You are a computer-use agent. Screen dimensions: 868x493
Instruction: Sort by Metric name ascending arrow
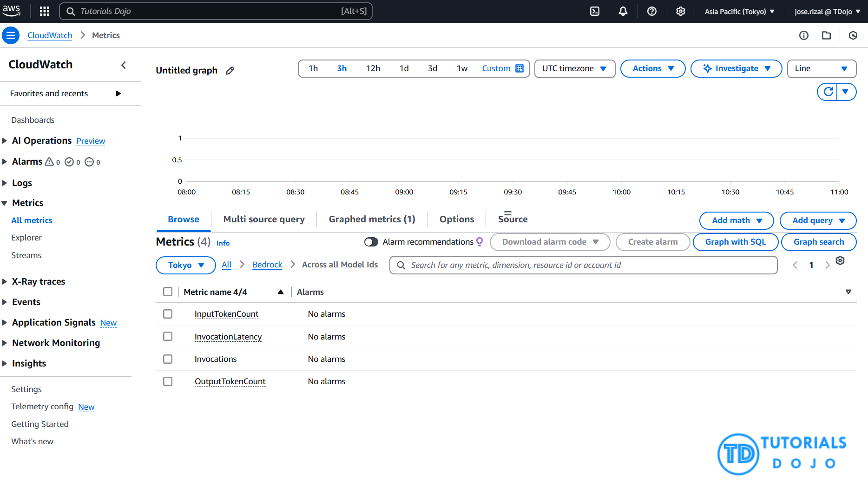tap(281, 292)
